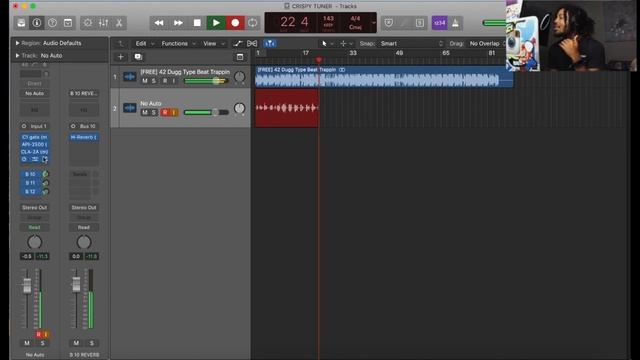Toggle Cycle mode button

click(x=253, y=23)
